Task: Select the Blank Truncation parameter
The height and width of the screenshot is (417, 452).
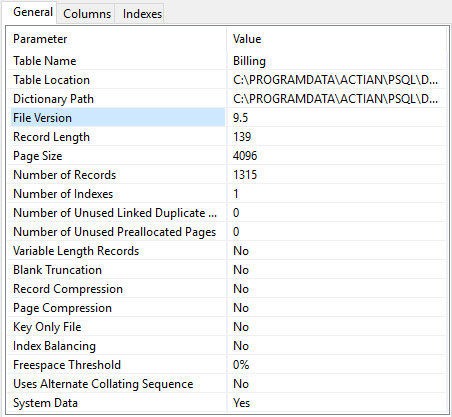Action: (57, 270)
